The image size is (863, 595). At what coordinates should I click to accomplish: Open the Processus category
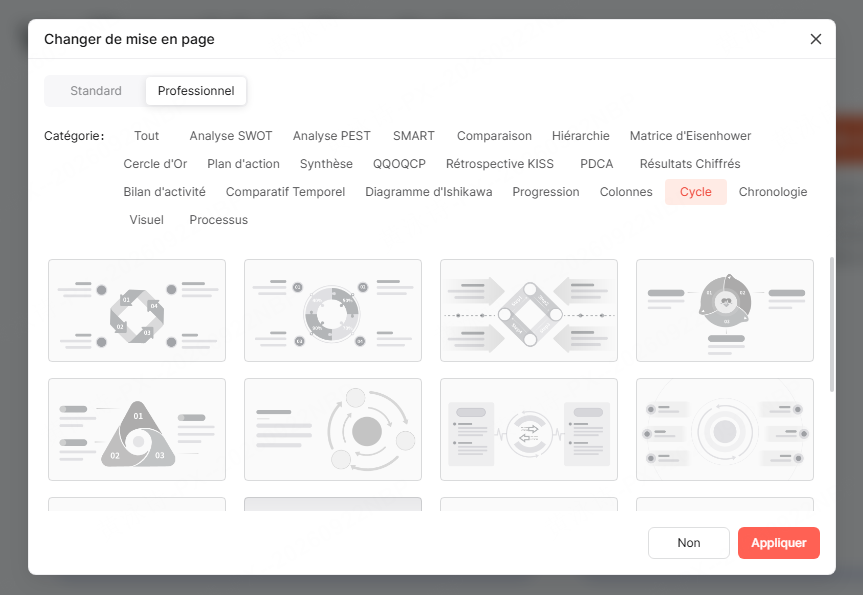[219, 220]
